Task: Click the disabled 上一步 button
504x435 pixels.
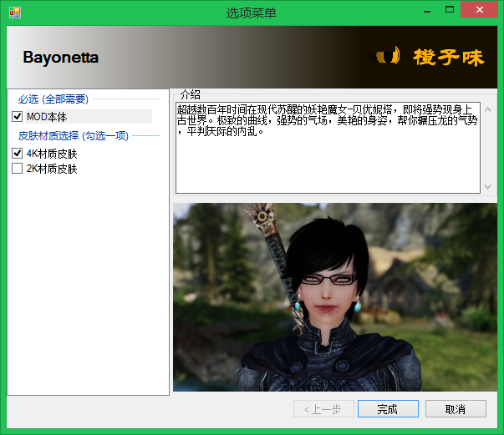Action: [323, 408]
